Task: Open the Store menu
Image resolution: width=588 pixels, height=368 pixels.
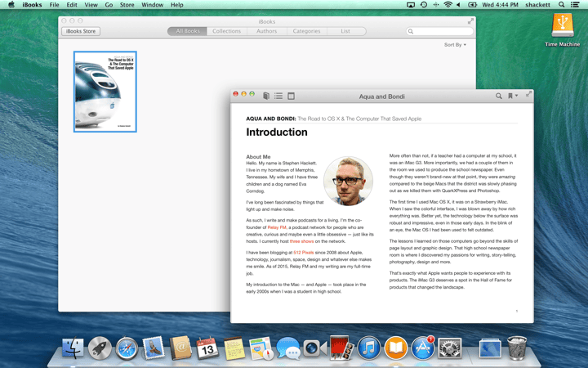Action: 127,5
